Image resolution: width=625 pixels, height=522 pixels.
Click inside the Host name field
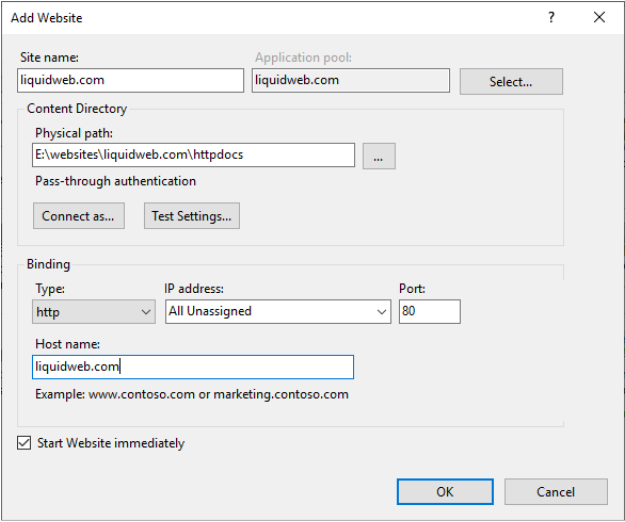point(192,367)
